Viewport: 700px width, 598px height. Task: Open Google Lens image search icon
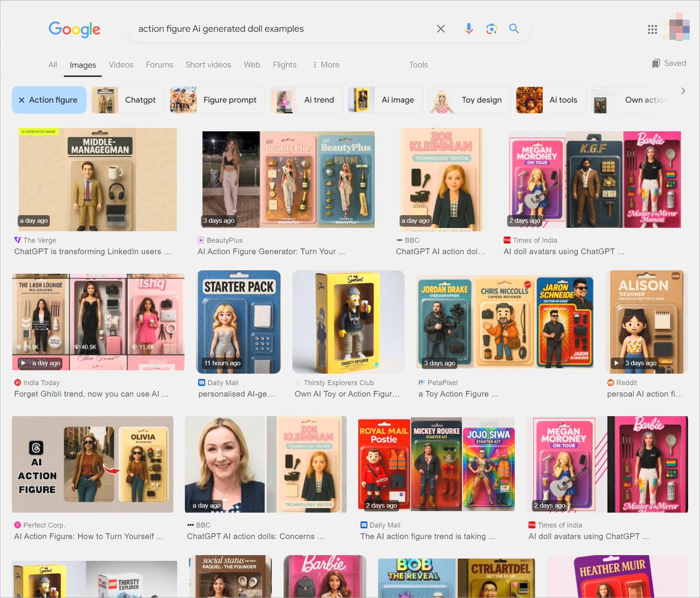(491, 29)
